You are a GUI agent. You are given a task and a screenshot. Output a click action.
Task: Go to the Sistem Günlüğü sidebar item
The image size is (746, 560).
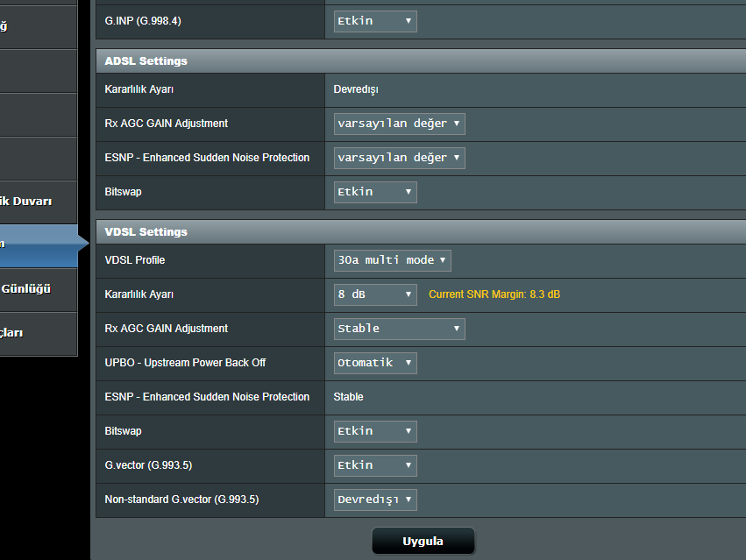tap(39, 288)
